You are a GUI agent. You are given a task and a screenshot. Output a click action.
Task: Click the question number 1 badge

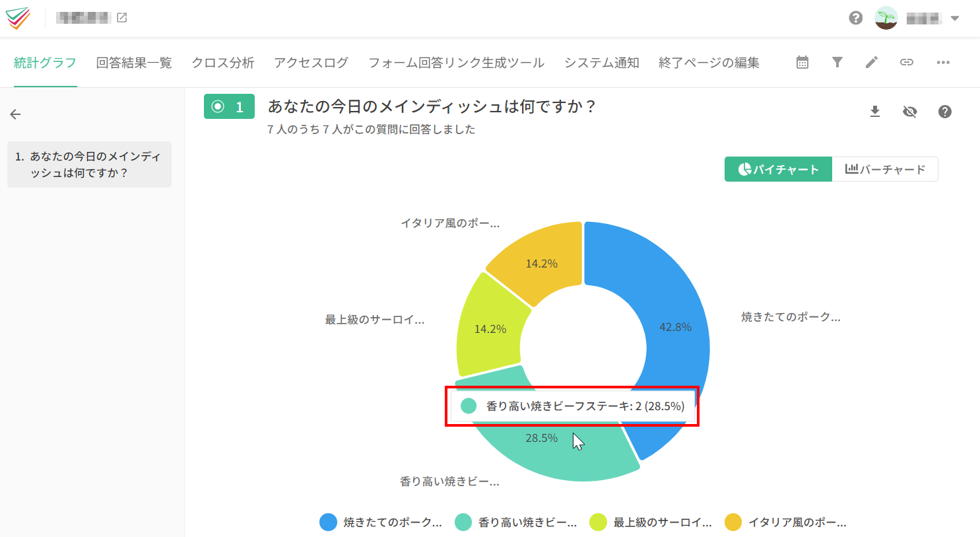click(229, 107)
